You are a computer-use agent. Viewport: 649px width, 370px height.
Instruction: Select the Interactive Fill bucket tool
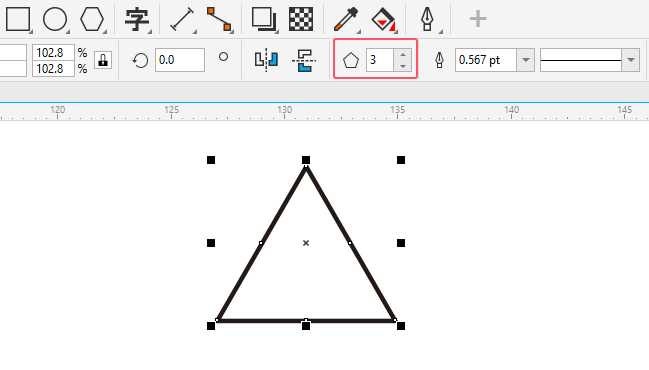383,19
